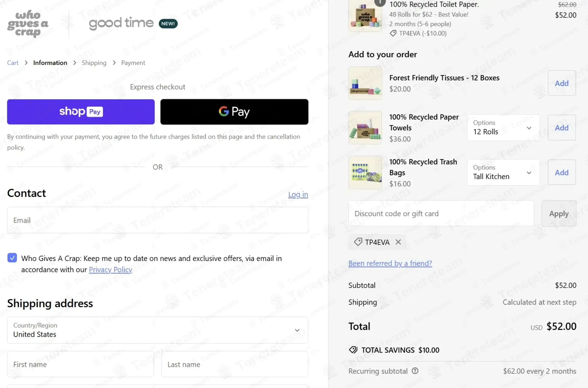Focus the Discount code or gift card field

pyautogui.click(x=441, y=213)
